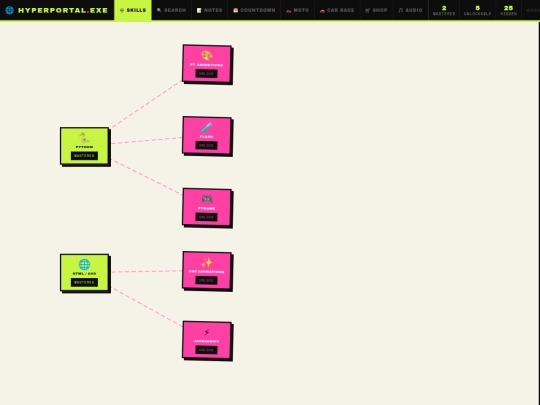Go to the Countdown tab
Screen dimensions: 540x405
[254, 10]
